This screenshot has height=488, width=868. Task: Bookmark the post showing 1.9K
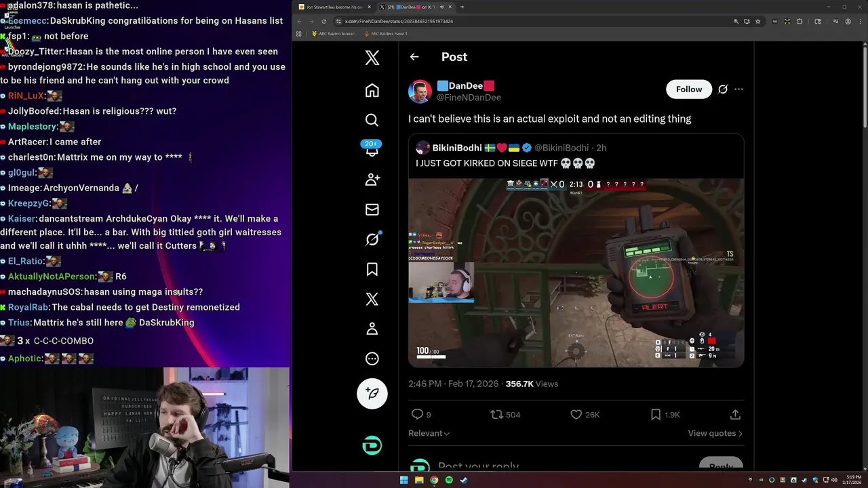pos(656,414)
